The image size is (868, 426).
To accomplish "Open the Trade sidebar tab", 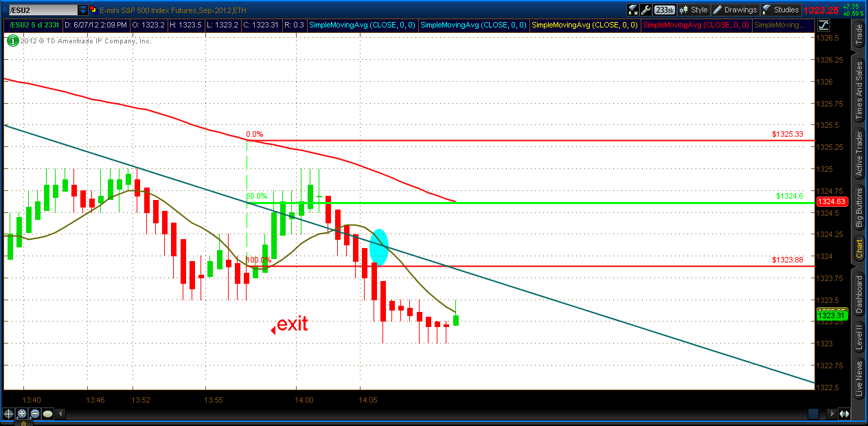I will pos(859,34).
